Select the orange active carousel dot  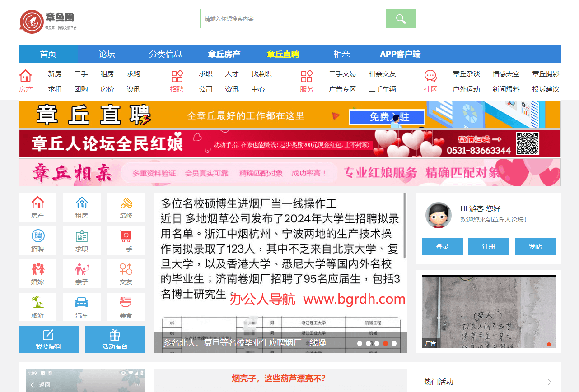coord(385,343)
